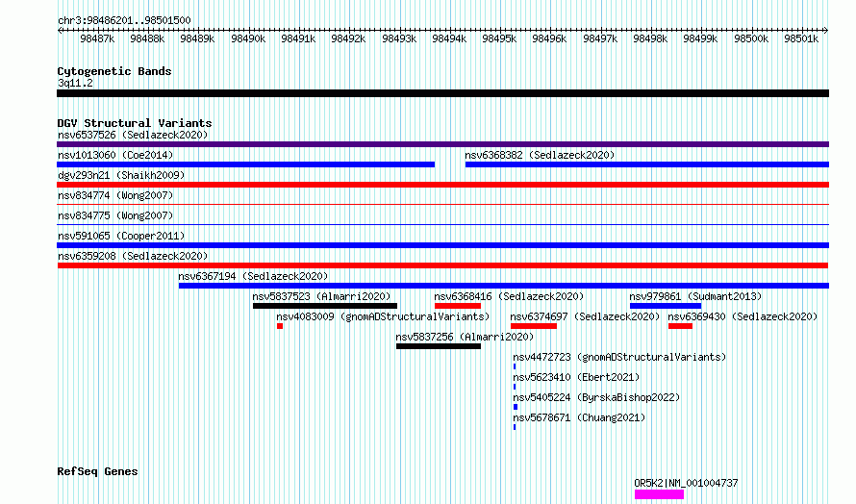Click nsv834775 (Wong2007) variant label
The height and width of the screenshot is (504, 856).
pos(115,215)
